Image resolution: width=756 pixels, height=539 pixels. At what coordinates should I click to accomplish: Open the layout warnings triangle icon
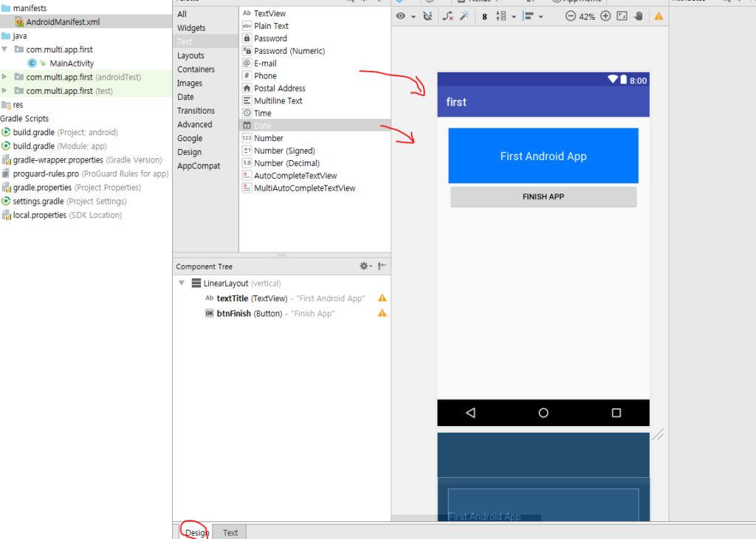coord(659,16)
